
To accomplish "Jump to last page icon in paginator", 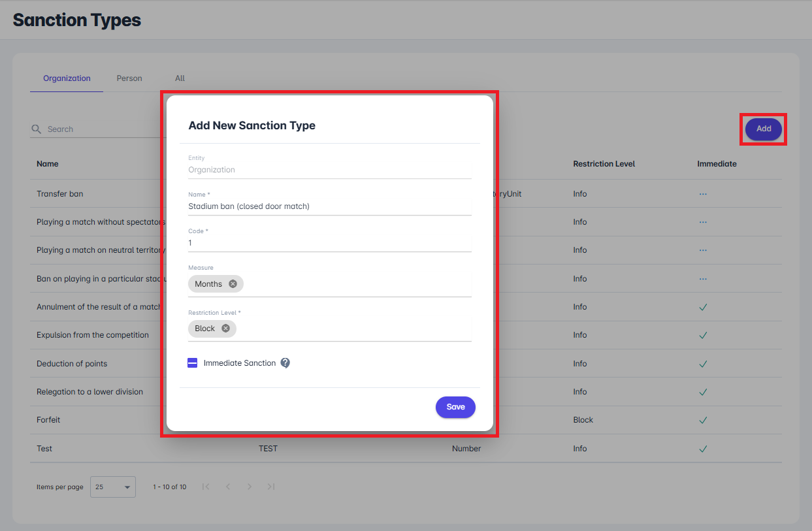I will (271, 487).
